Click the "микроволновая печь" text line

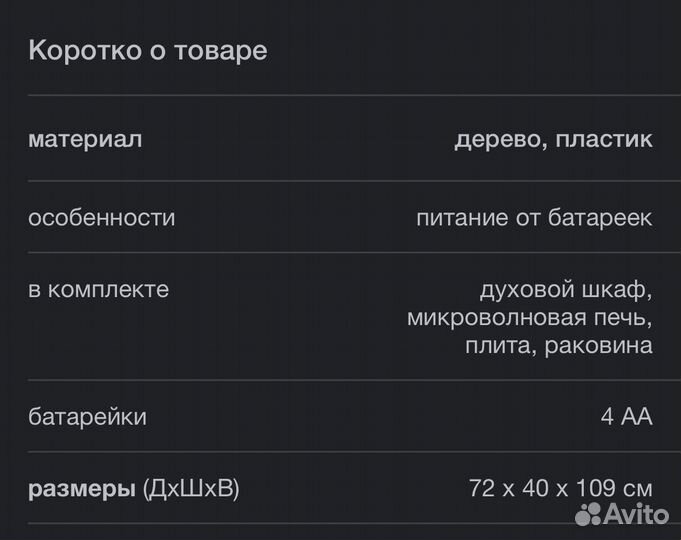pyautogui.click(x=529, y=318)
